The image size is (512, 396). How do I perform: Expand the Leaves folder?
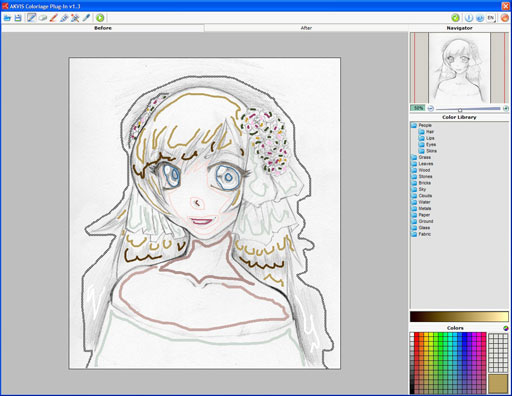tap(422, 164)
